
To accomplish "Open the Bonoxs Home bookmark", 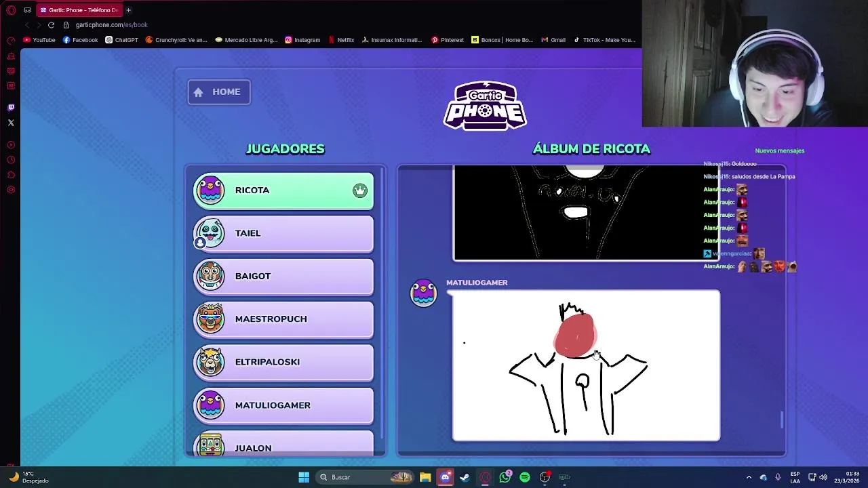I will coord(502,40).
